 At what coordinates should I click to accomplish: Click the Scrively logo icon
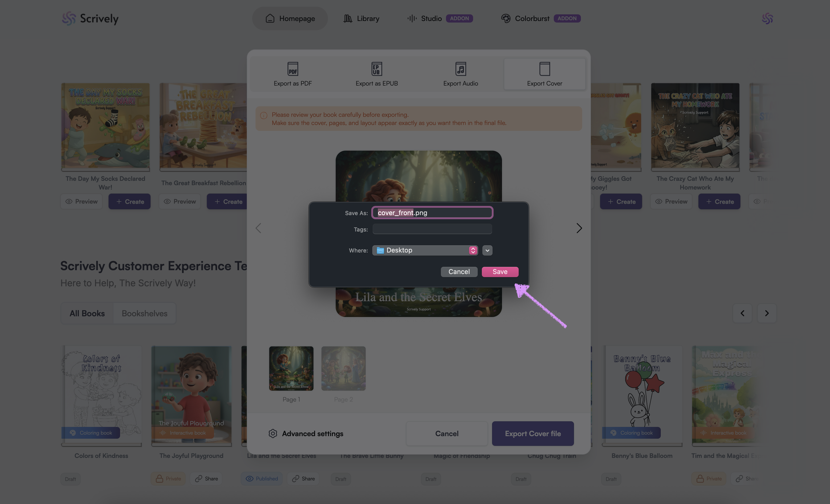tap(69, 18)
